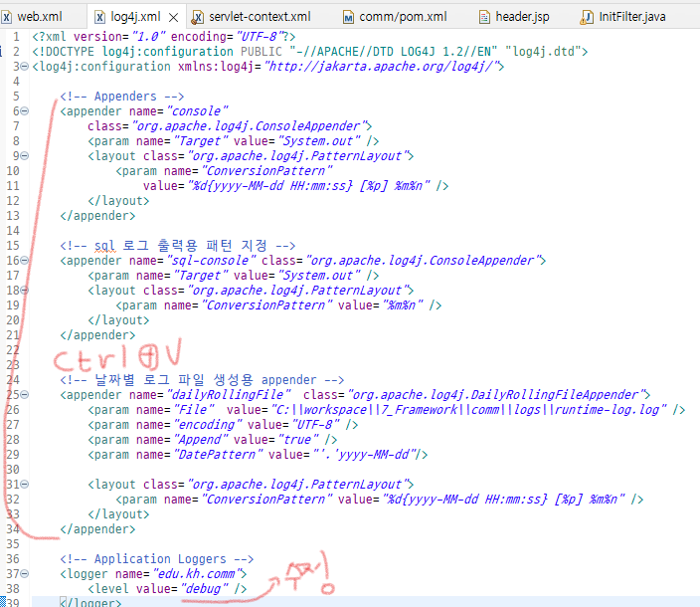Click the web.xml file icon
Viewport: 700px width, 607px height.
tap(6, 18)
